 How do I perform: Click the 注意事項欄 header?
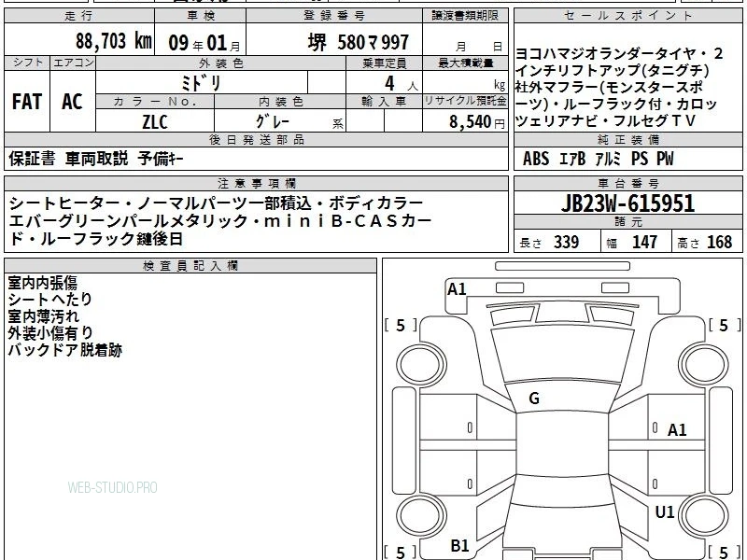point(256,183)
